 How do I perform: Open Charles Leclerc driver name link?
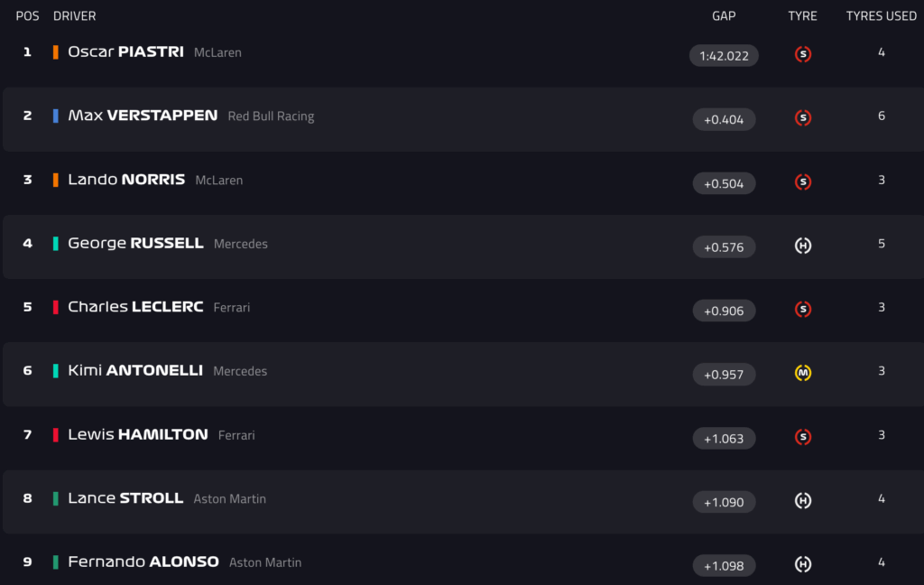135,307
